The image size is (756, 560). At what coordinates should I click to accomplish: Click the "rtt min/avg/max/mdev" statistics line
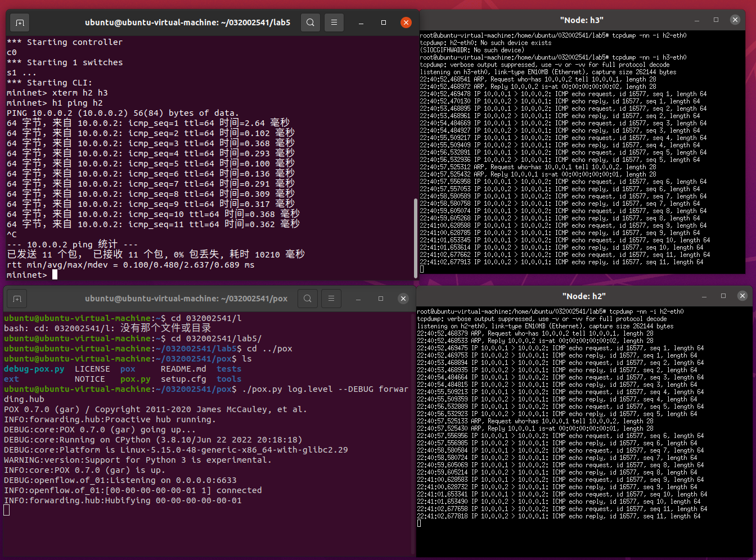click(x=130, y=265)
